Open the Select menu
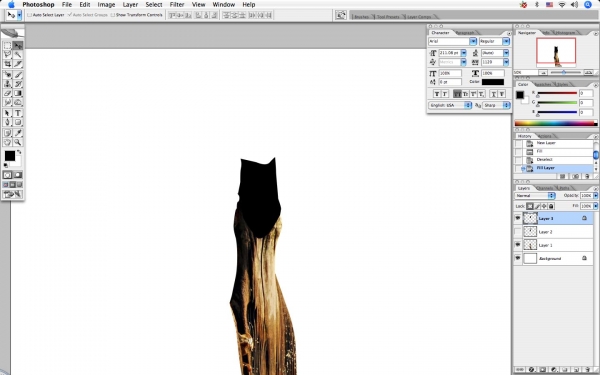 coord(154,5)
